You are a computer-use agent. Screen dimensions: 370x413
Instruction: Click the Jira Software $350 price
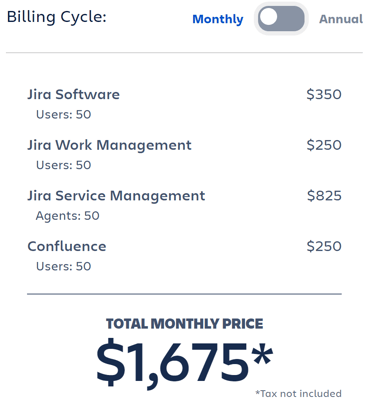[x=324, y=94]
